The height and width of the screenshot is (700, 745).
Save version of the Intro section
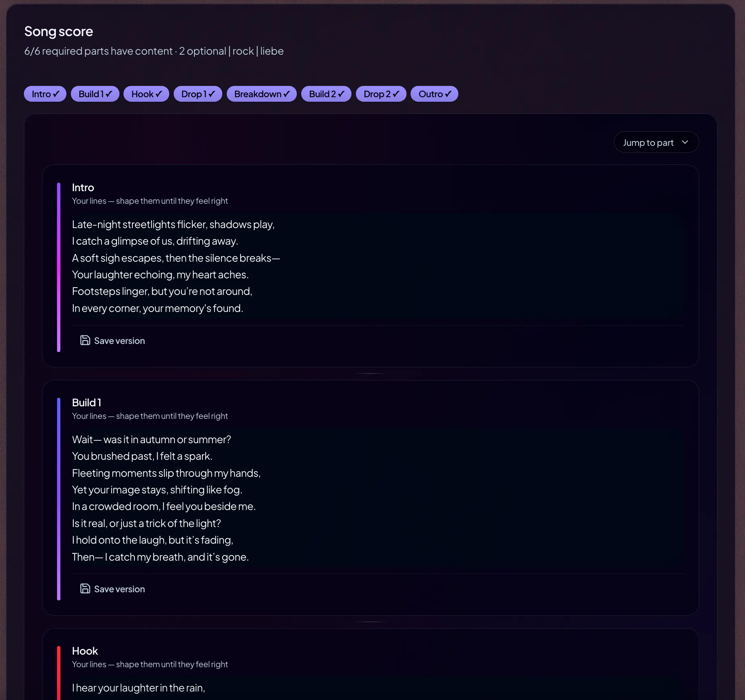tap(113, 341)
